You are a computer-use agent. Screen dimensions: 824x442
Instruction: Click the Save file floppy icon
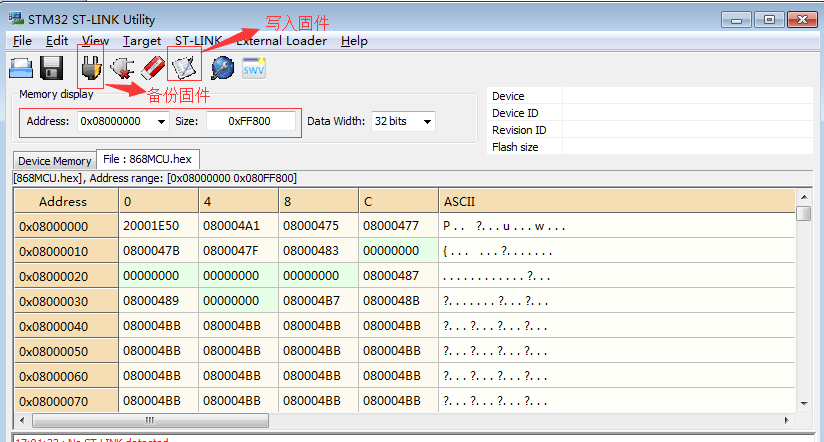click(52, 68)
